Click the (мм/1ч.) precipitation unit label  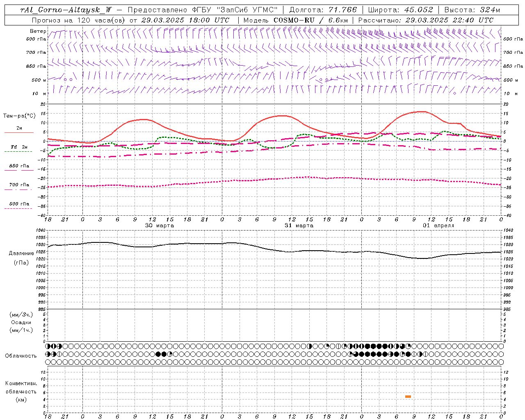(x=21, y=330)
